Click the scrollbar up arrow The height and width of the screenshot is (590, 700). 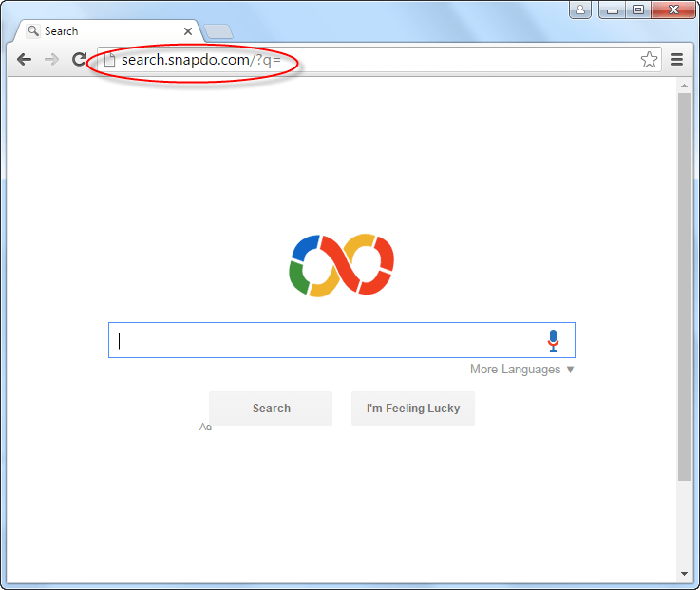click(684, 85)
